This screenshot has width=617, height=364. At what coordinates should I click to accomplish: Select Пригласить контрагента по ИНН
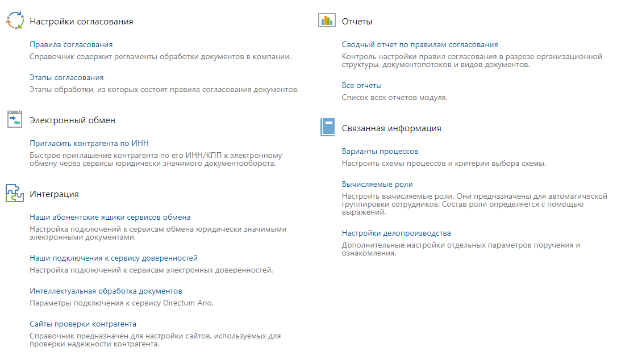(x=89, y=143)
